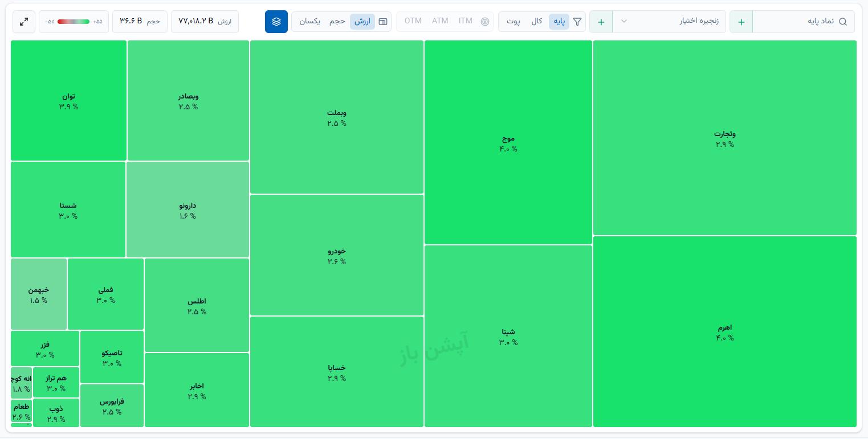Select the شپنا treemap tile
This screenshot has width=868, height=439.
pyautogui.click(x=508, y=336)
